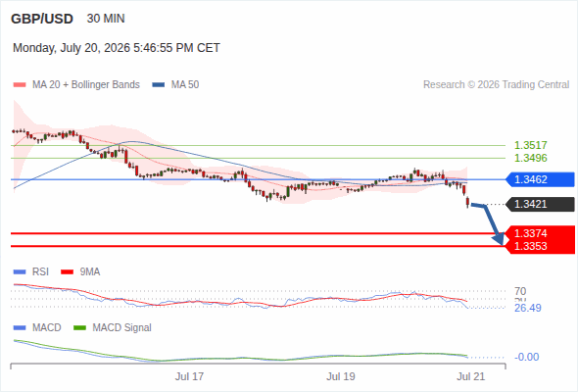
Task: Click the RSI legend color marker
Action: click(20, 272)
